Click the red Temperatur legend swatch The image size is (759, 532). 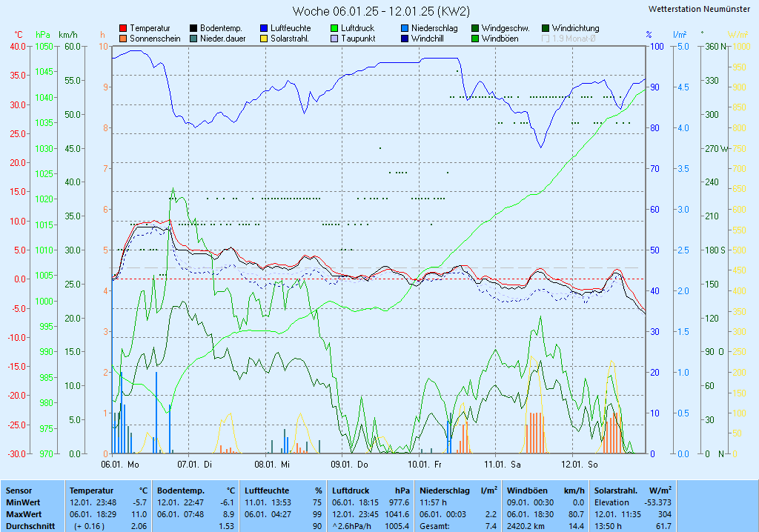pos(123,28)
